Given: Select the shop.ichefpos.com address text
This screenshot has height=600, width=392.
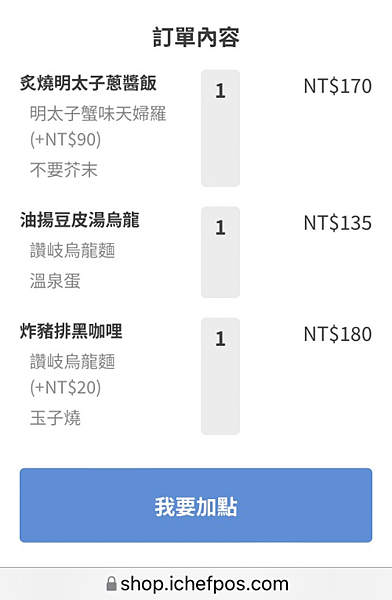Looking at the screenshot, I should (204, 584).
